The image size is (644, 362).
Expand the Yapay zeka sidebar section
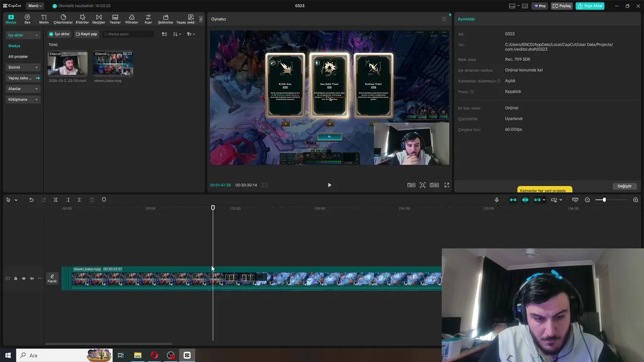pyautogui.click(x=23, y=78)
